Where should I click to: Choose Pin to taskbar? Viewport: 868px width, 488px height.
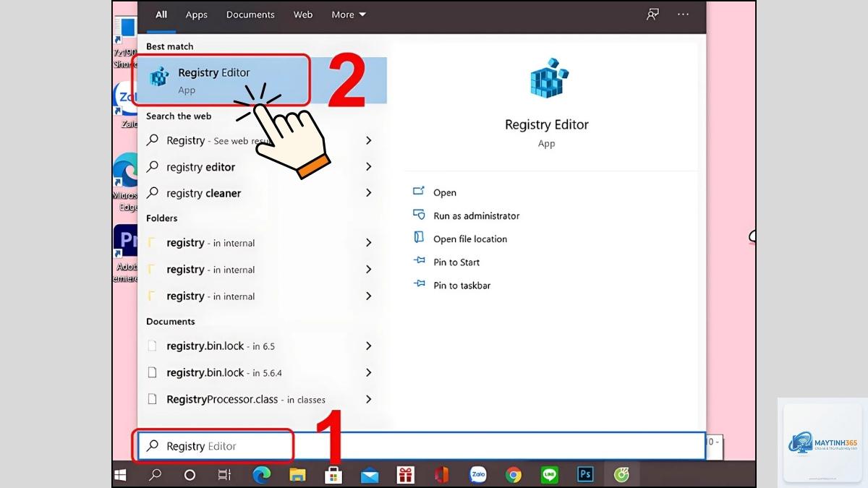click(462, 285)
